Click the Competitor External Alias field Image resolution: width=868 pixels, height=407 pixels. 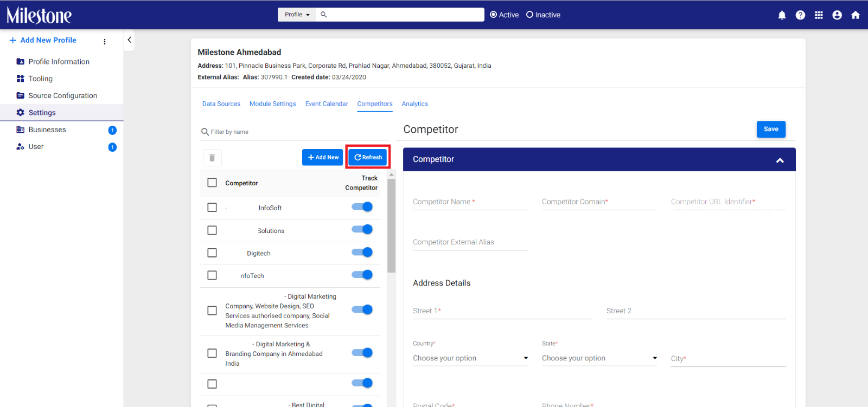(x=470, y=242)
